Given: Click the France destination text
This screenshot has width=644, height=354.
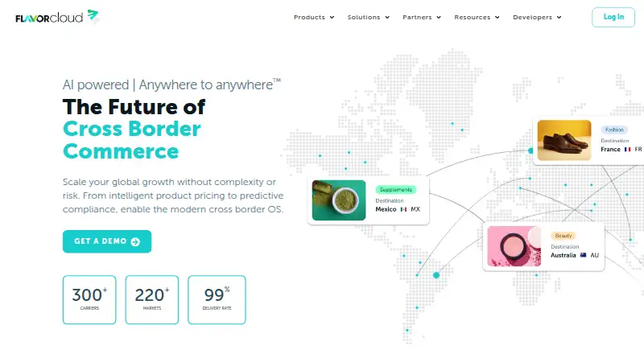Looking at the screenshot, I should (x=610, y=150).
